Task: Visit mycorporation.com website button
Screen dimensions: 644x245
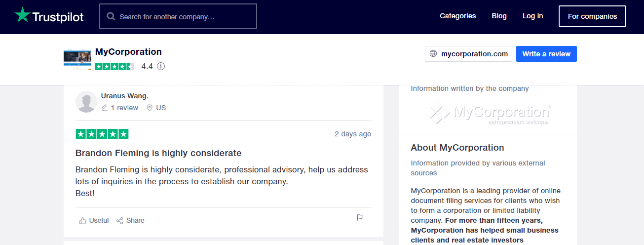Action: pyautogui.click(x=468, y=54)
